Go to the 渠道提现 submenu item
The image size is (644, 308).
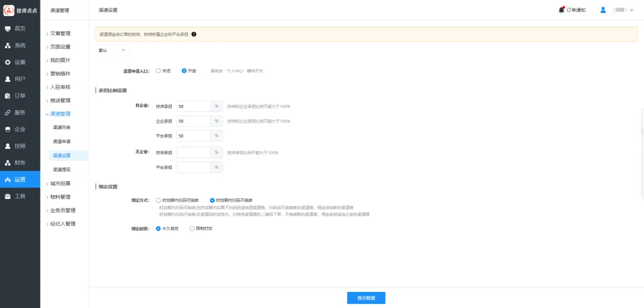(x=61, y=170)
